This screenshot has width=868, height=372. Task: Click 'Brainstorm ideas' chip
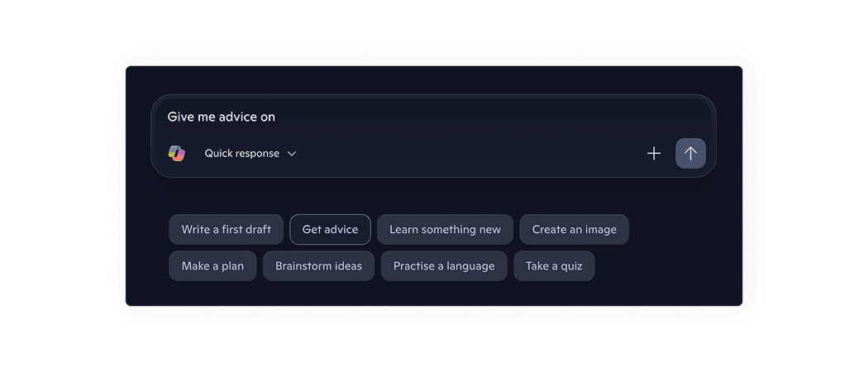tap(318, 265)
